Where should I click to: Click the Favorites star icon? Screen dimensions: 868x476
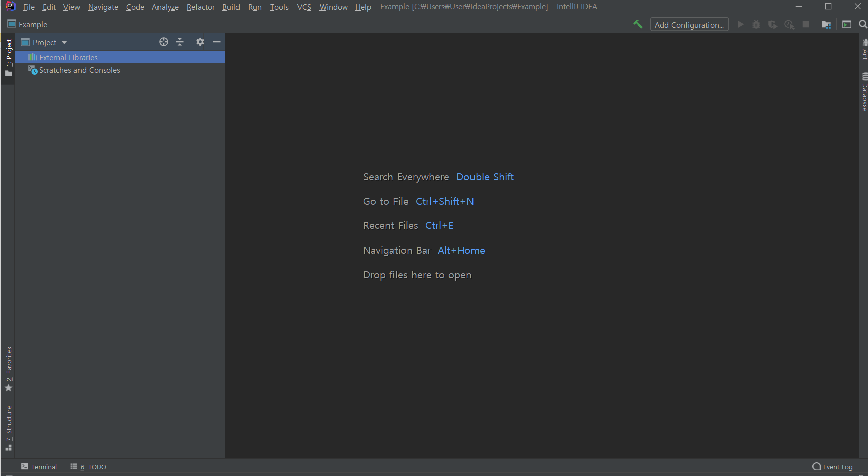click(x=8, y=388)
